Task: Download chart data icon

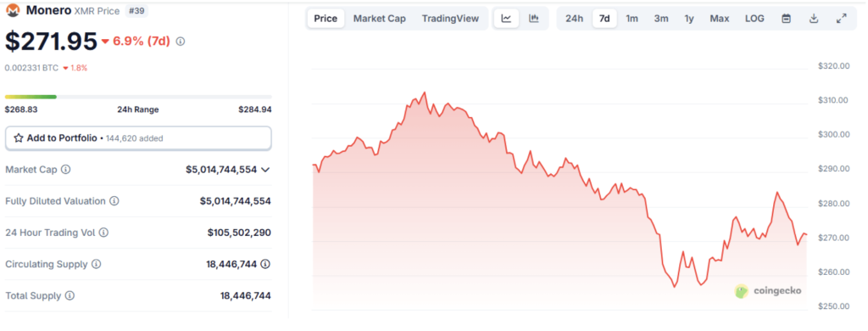Action: coord(814,19)
